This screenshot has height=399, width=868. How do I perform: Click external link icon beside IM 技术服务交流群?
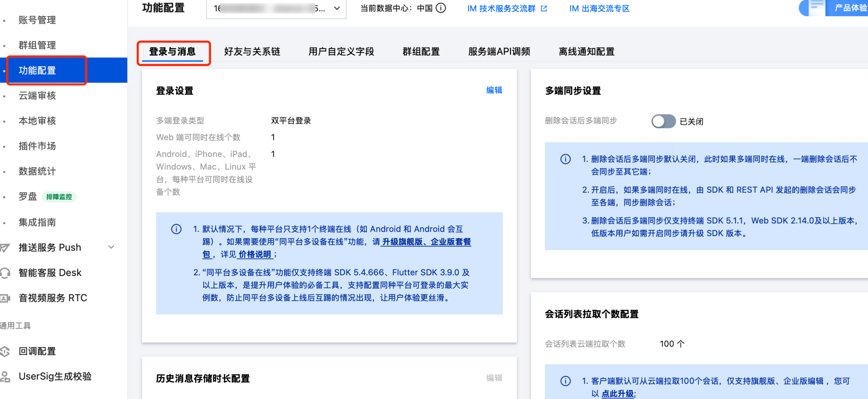544,8
